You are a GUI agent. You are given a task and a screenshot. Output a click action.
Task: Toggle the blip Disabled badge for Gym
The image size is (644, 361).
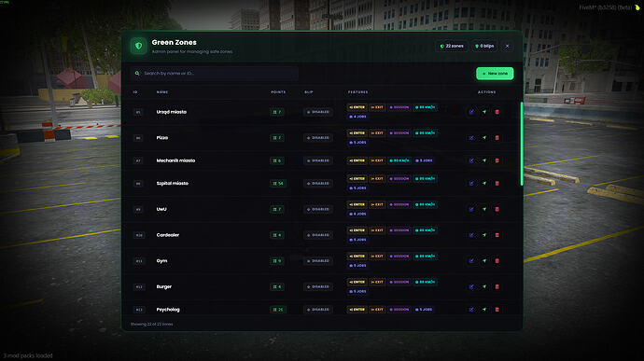pos(318,261)
